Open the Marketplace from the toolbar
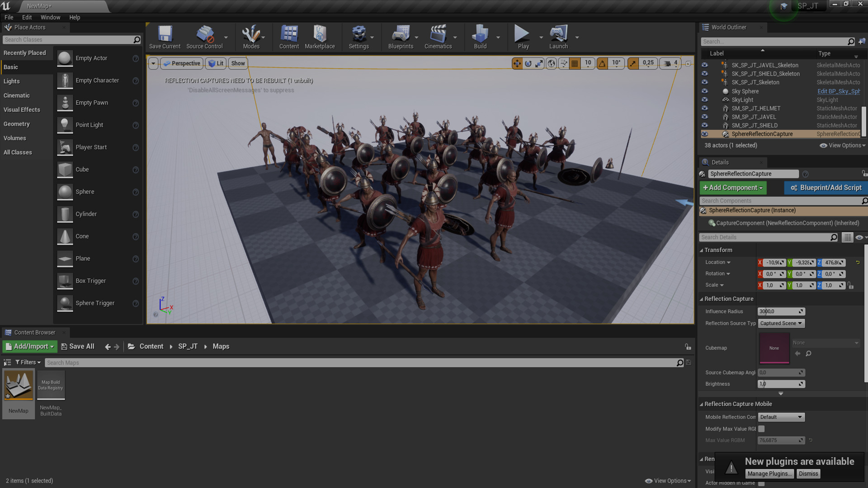The image size is (868, 488). [320, 37]
